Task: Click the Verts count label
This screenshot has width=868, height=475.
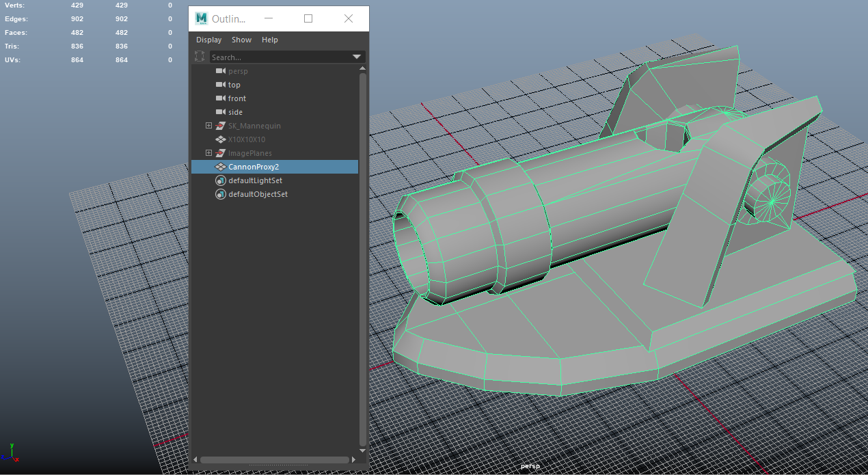Action: (x=14, y=5)
